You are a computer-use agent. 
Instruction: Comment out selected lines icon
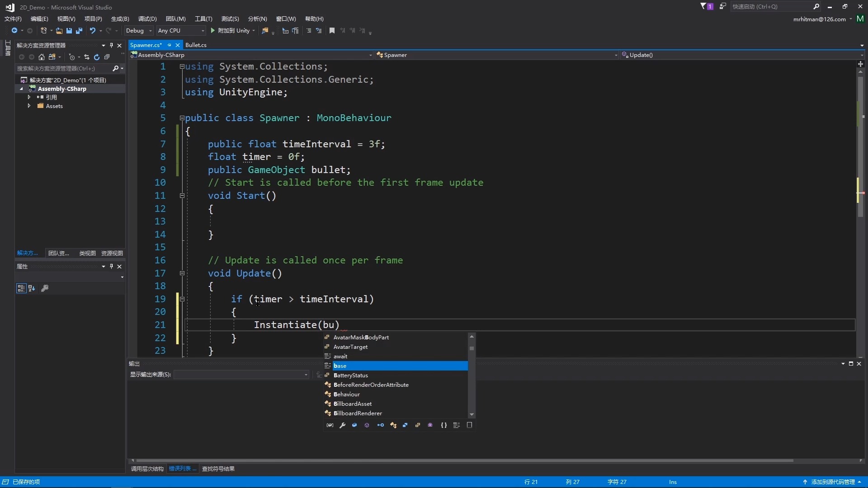coord(309,31)
